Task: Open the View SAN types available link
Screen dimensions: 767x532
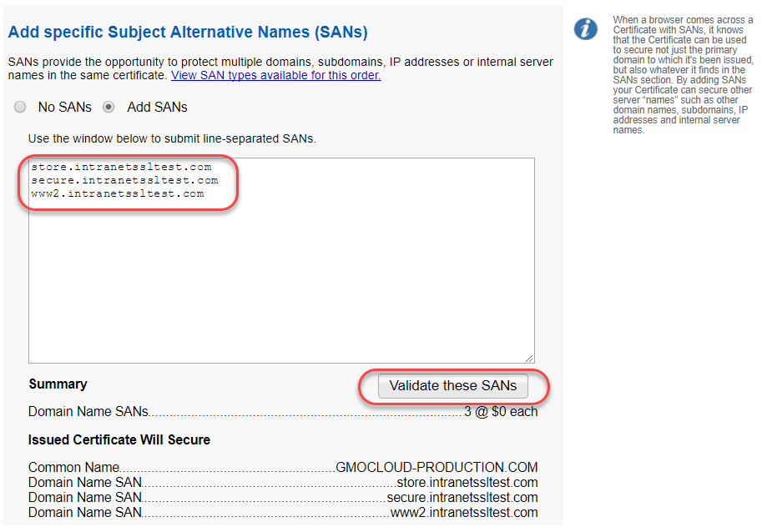Action: click(x=275, y=75)
